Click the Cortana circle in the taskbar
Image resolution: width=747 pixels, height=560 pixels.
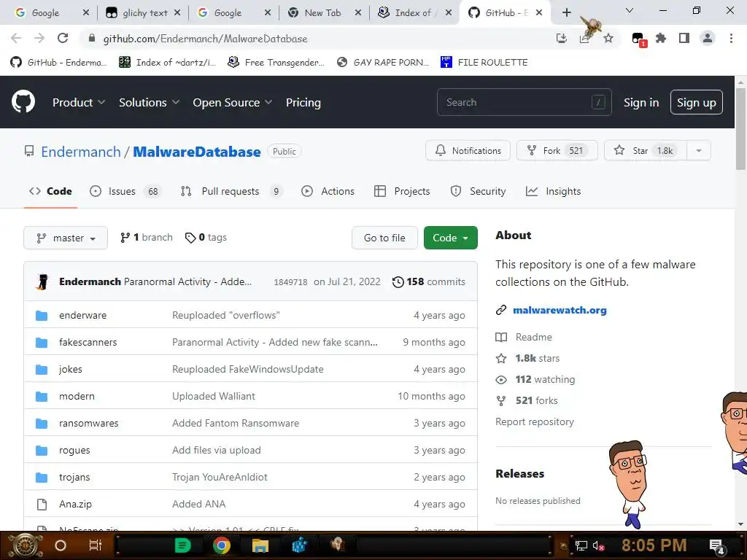pyautogui.click(x=61, y=545)
